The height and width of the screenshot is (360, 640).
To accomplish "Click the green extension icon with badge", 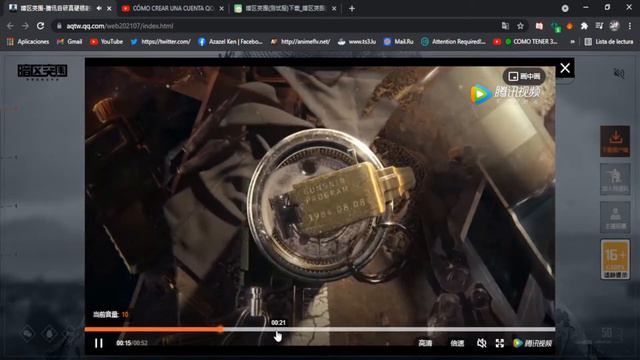I will click(556, 27).
